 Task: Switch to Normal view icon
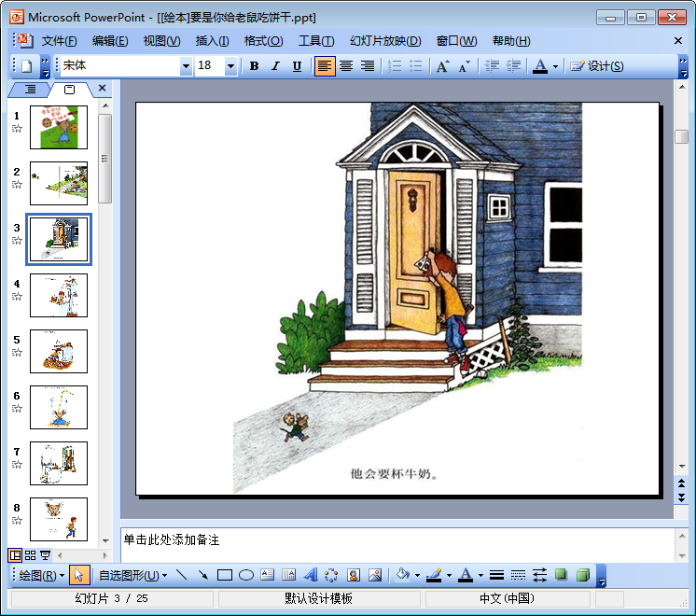15,555
